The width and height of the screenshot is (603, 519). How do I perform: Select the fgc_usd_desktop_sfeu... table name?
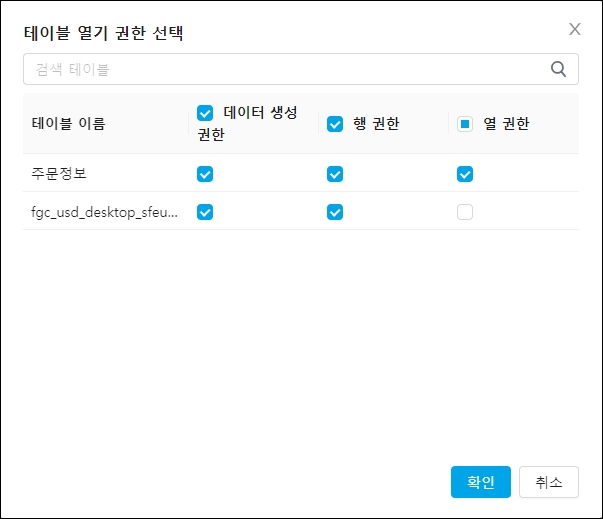[105, 212]
